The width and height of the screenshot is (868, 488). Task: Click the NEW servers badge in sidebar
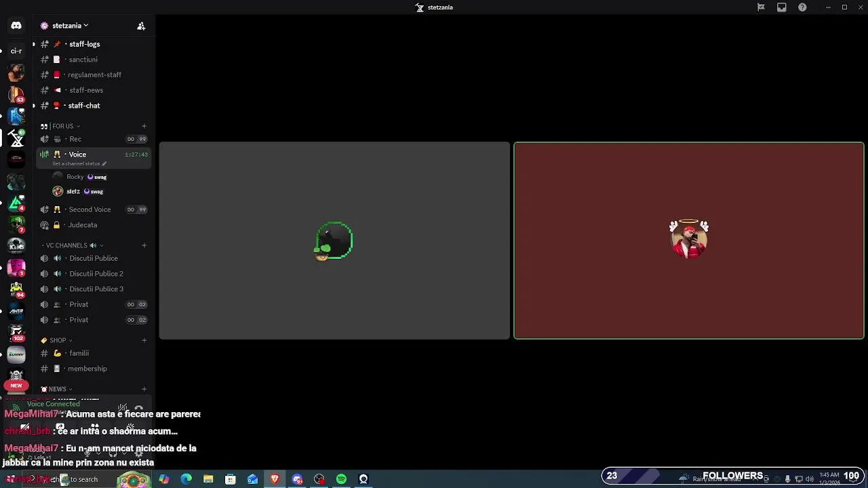pos(16,385)
